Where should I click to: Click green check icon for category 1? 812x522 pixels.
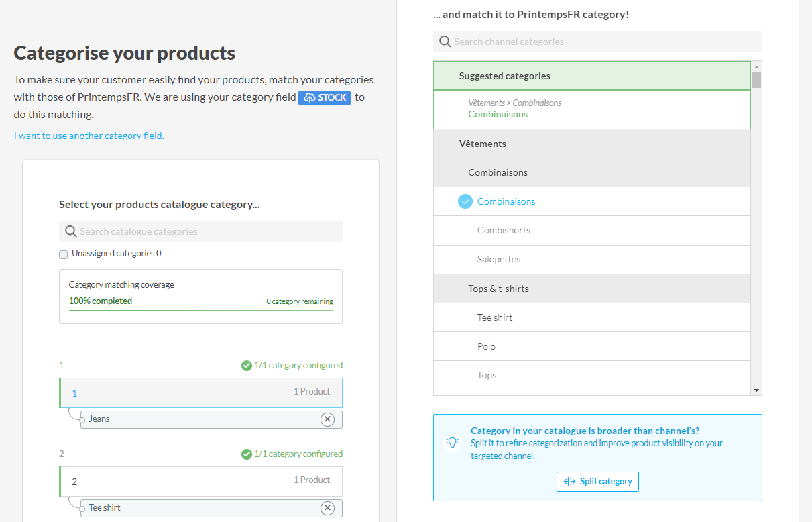(x=247, y=366)
